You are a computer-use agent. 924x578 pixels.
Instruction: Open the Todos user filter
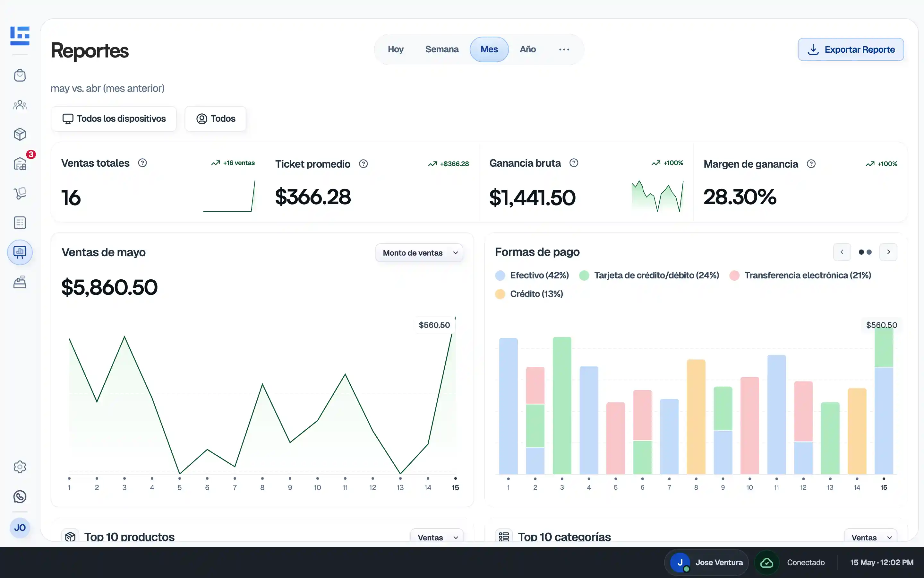tap(215, 119)
